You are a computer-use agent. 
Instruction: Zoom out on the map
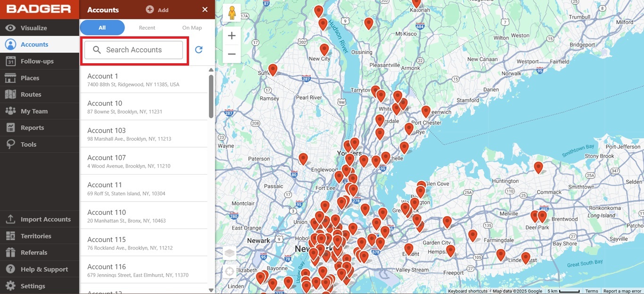pos(231,54)
